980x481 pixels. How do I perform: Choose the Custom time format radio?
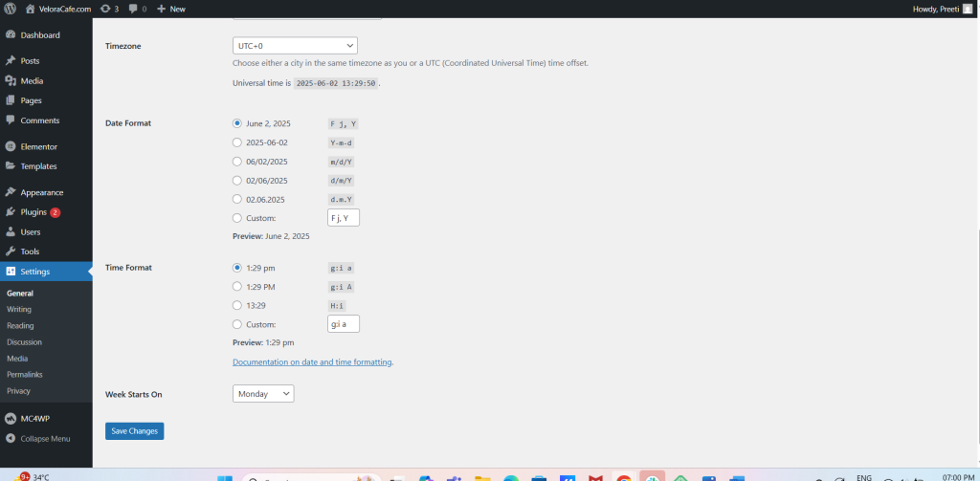pos(237,324)
